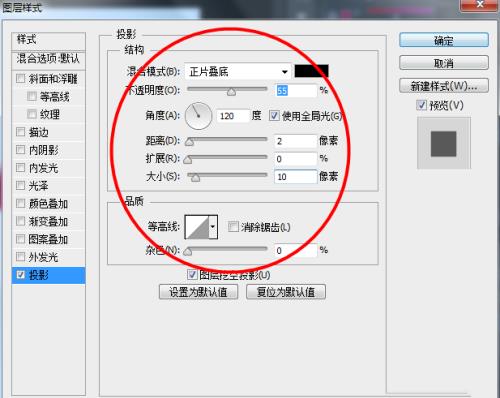
Task: Click the 确定 button
Action: [x=444, y=40]
